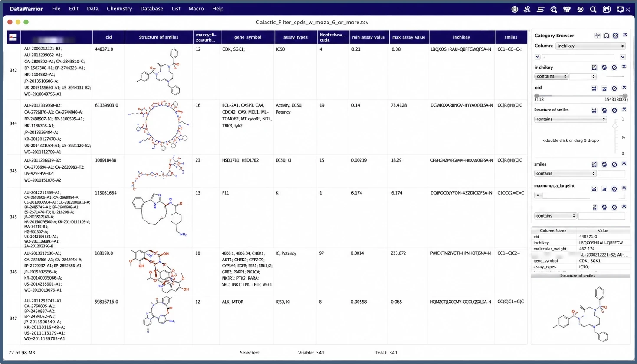This screenshot has height=364, width=637.
Task: Select the structure thumbnail for cid 113031664
Action: 159,215
